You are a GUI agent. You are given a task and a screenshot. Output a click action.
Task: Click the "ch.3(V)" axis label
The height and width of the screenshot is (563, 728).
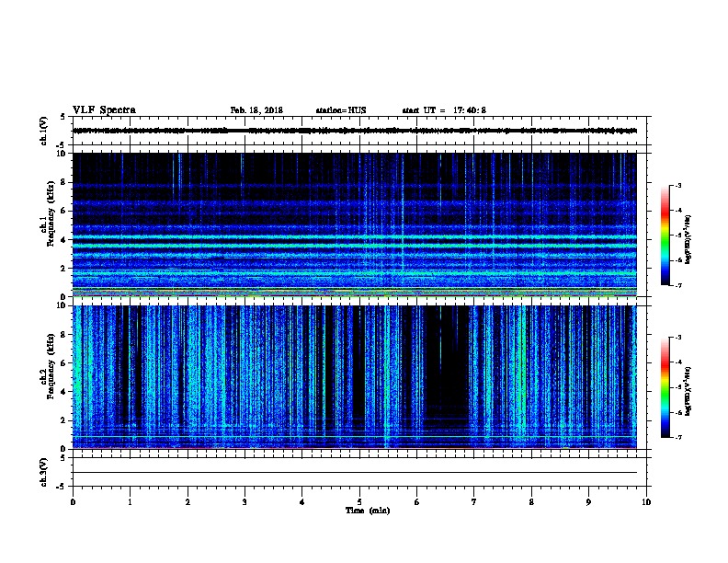pyautogui.click(x=43, y=473)
